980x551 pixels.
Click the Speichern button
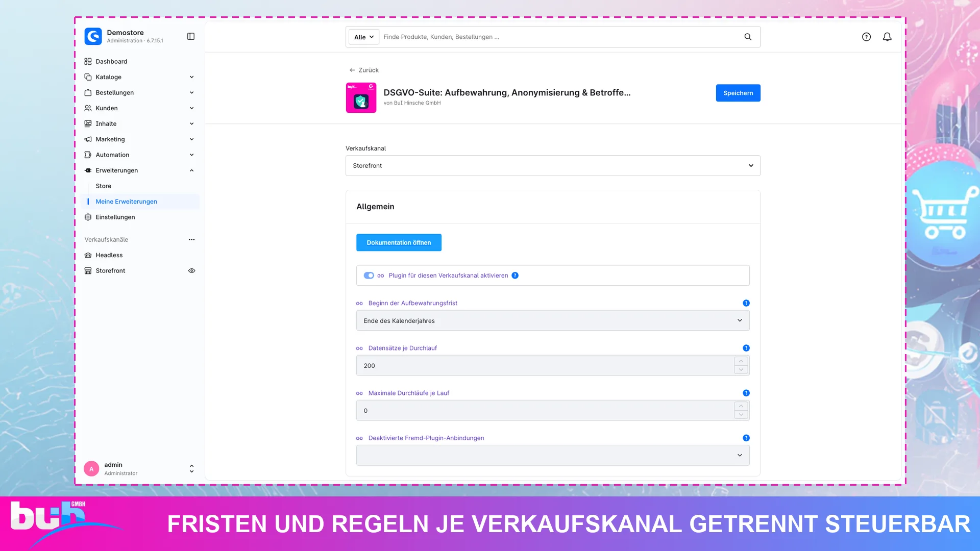[738, 93]
